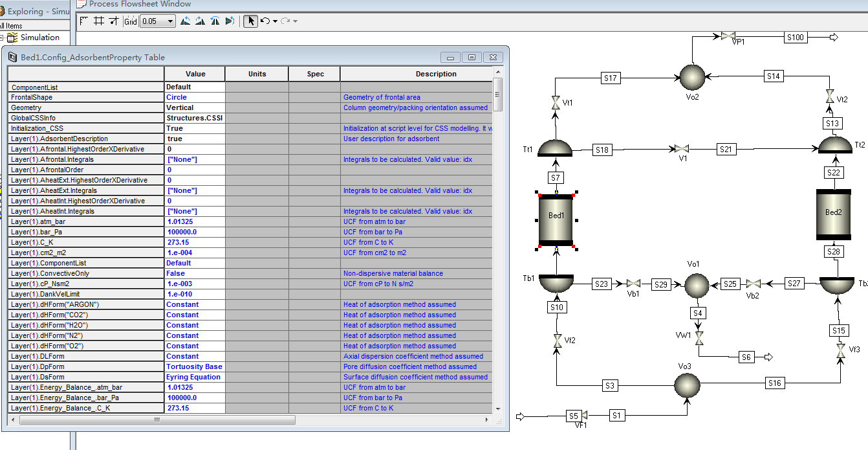Select the V1 valve between S18 and S21

pyautogui.click(x=682, y=150)
